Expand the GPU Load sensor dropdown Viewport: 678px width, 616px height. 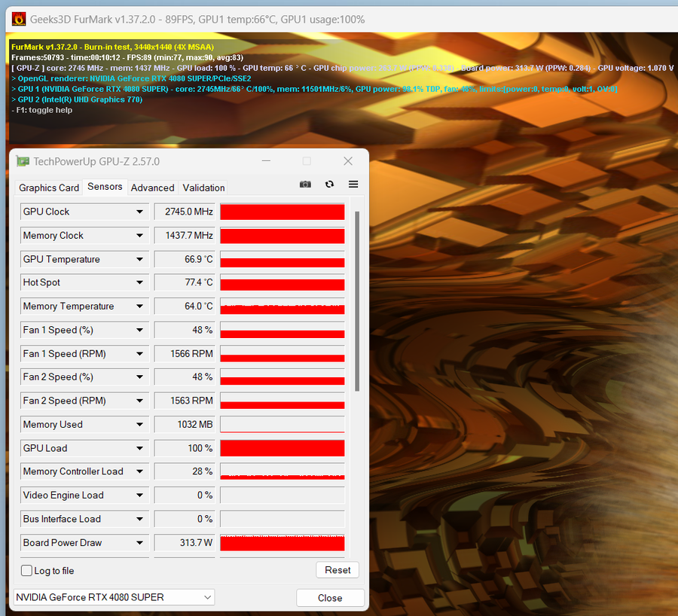point(139,448)
